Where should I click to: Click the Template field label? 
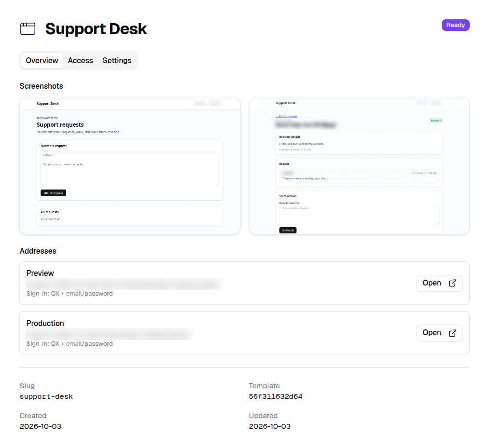[264, 386]
